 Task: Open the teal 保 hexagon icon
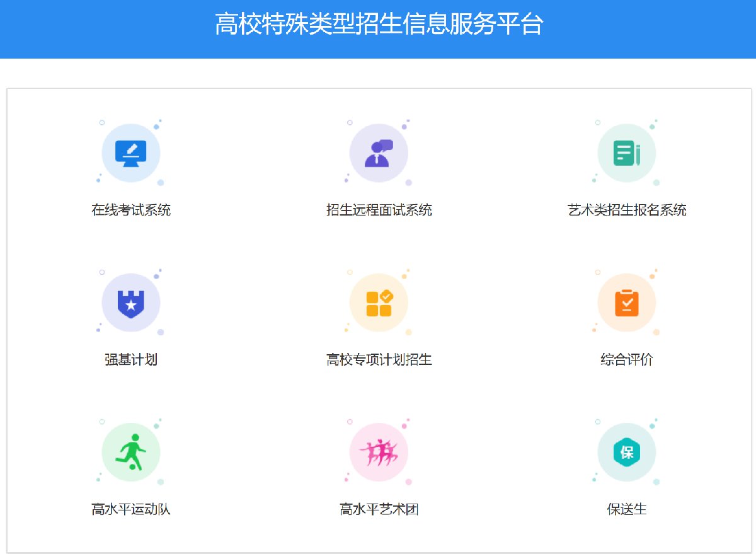(x=627, y=452)
